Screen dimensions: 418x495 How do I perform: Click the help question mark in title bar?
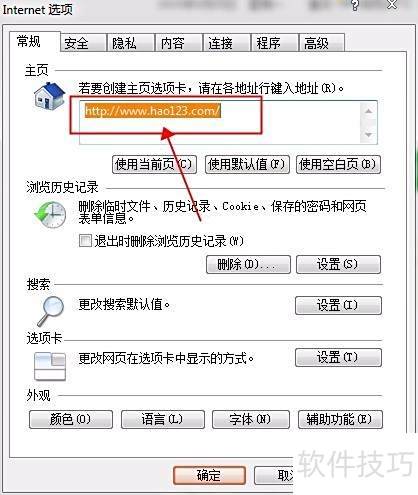click(355, 5)
